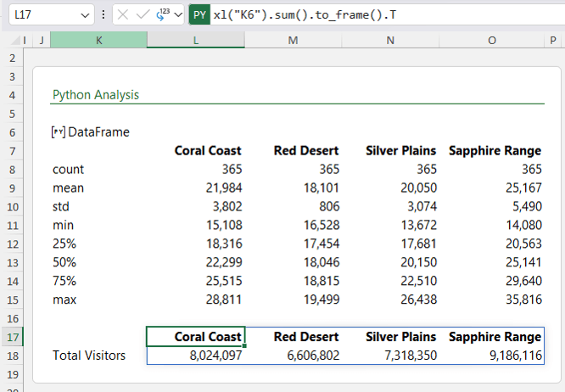Click the 25% row label
565x392 pixels.
[64, 244]
